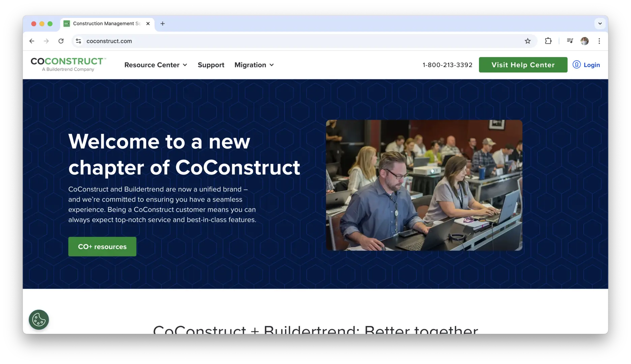Expand the Migration dropdown chevron

271,65
